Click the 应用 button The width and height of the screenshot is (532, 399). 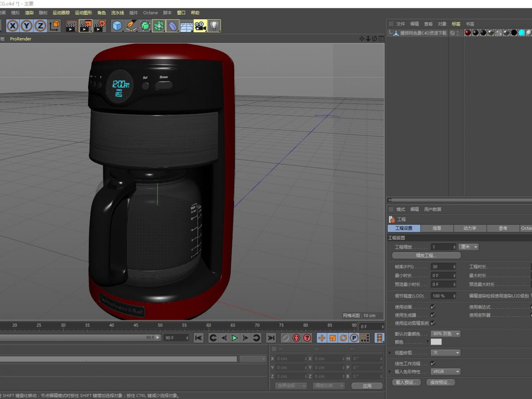367,386
